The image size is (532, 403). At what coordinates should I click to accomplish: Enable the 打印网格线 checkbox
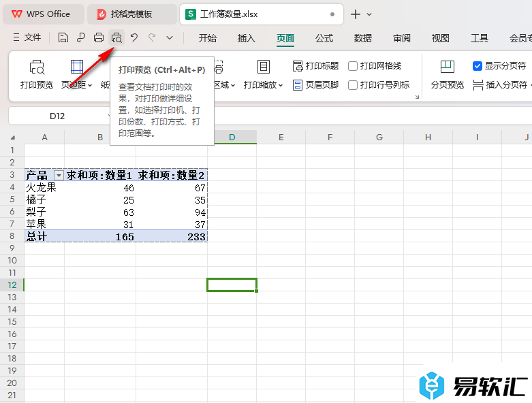(353, 66)
